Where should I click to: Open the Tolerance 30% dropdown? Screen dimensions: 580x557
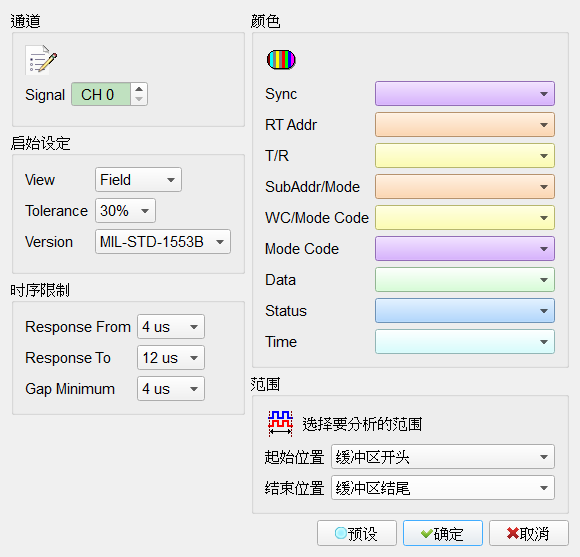(125, 211)
